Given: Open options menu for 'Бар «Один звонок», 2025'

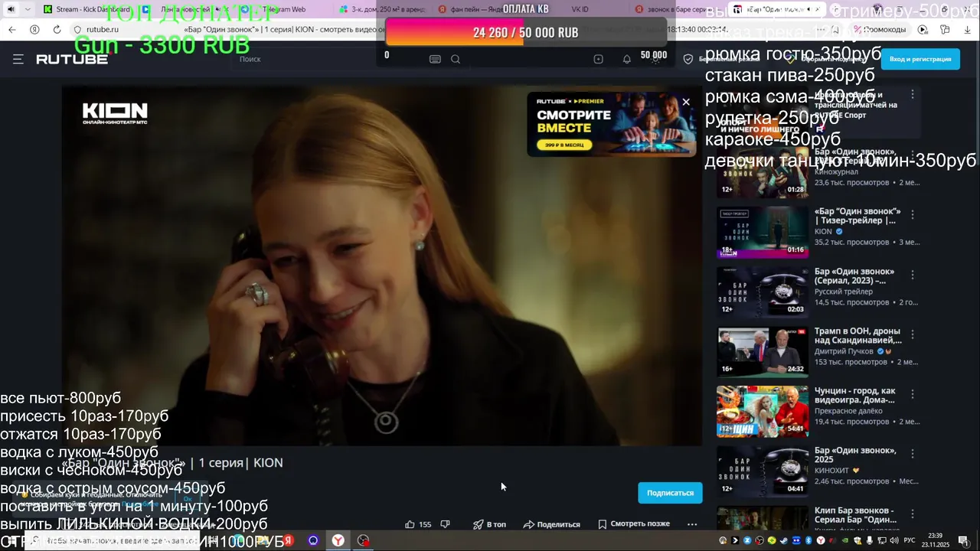Looking at the screenshot, I should click(x=912, y=454).
